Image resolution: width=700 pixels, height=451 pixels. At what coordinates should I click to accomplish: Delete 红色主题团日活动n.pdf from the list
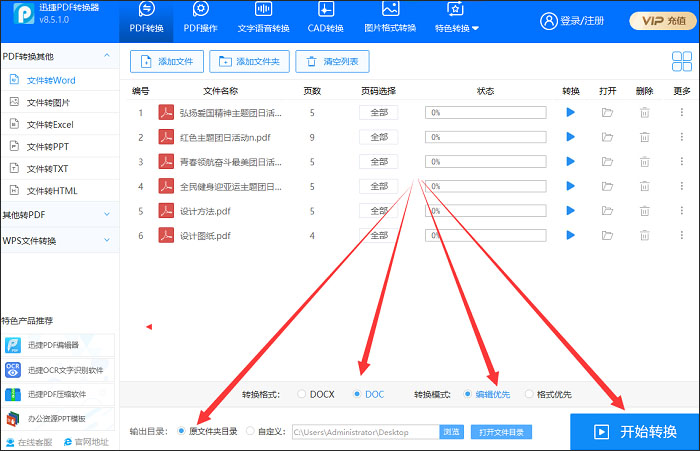[645, 137]
